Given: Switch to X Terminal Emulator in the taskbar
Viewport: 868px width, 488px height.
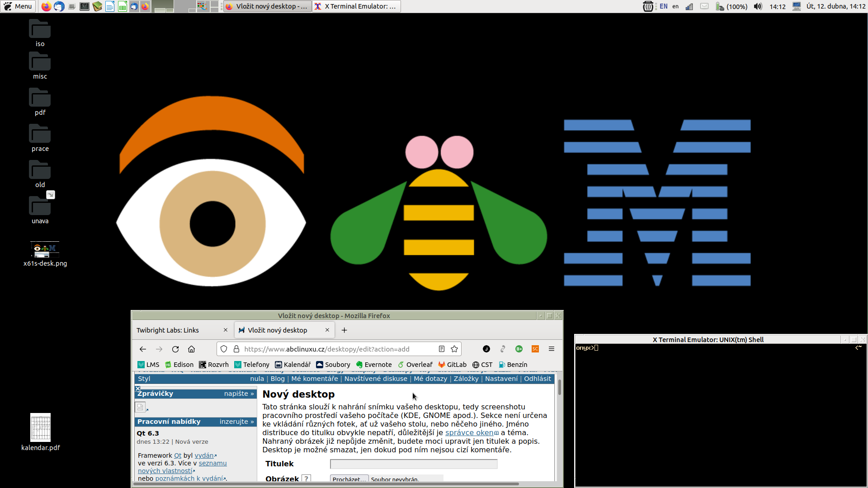Looking at the screenshot, I should click(x=356, y=6).
